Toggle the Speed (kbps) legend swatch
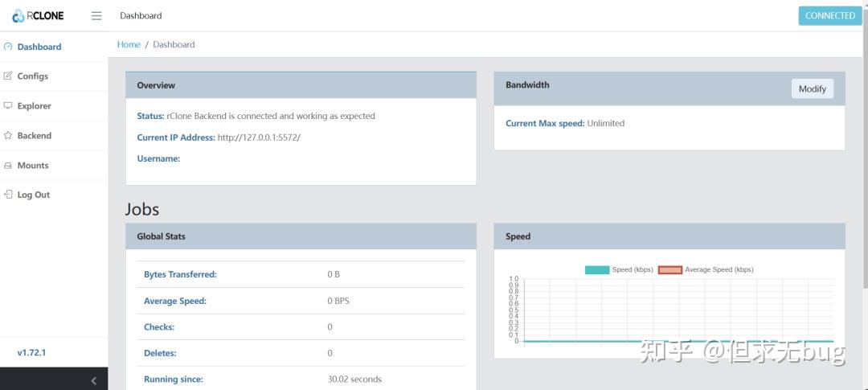The width and height of the screenshot is (868, 390). [x=596, y=270]
